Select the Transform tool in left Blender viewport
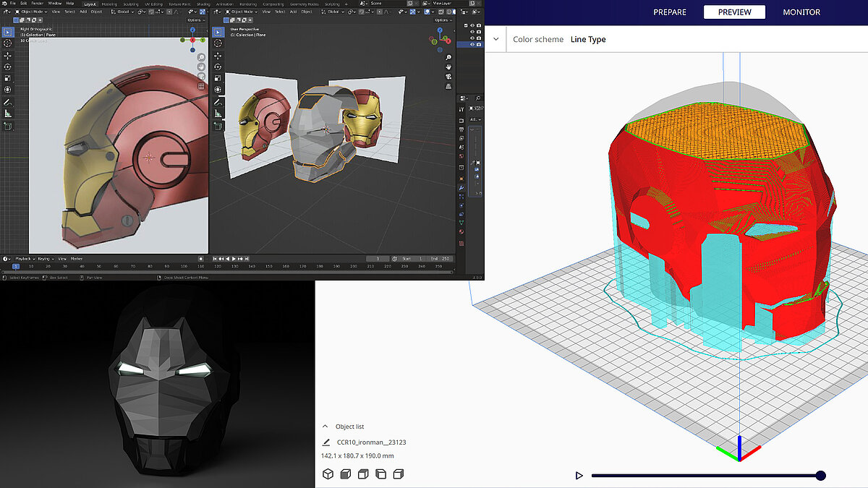The image size is (868, 488). [7, 90]
